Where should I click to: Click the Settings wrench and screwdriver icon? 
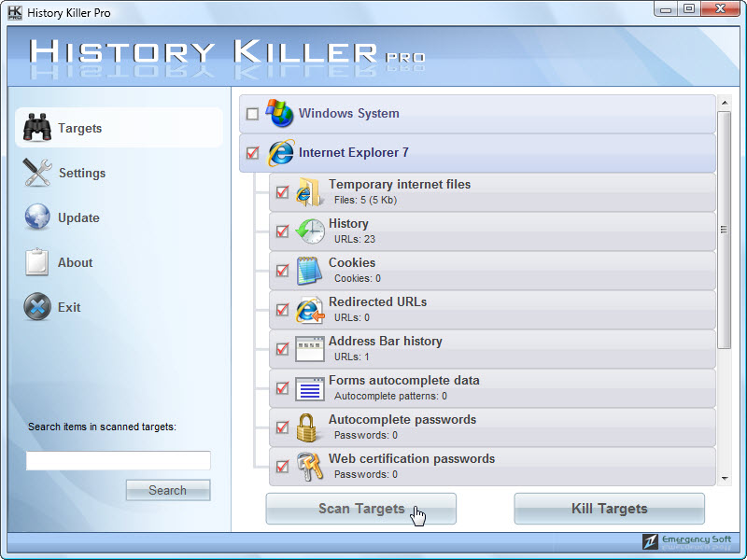click(37, 173)
